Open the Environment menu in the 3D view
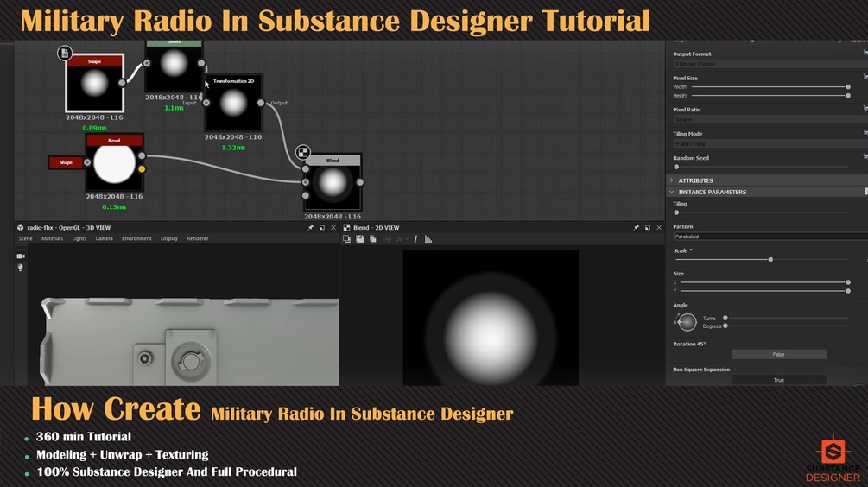868x487 pixels. 136,238
